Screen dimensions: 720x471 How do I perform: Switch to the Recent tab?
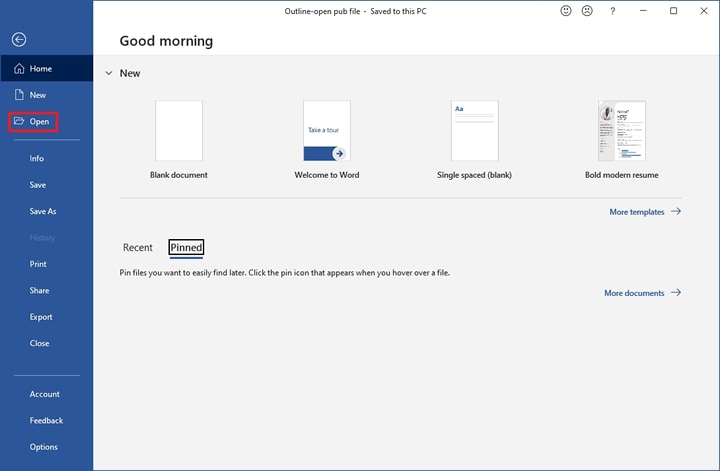[x=138, y=248]
